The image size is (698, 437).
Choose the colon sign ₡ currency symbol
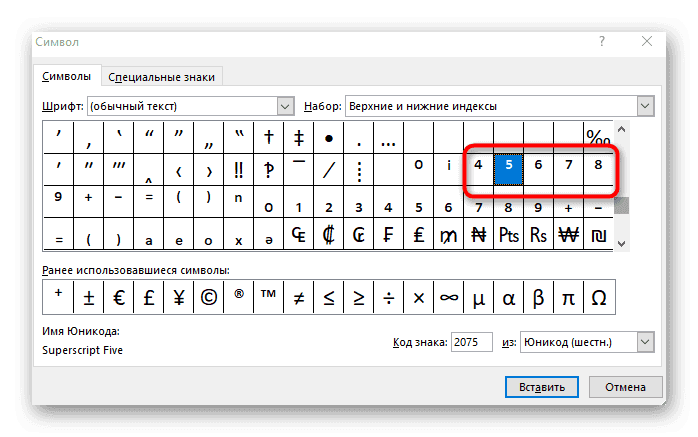(x=329, y=234)
